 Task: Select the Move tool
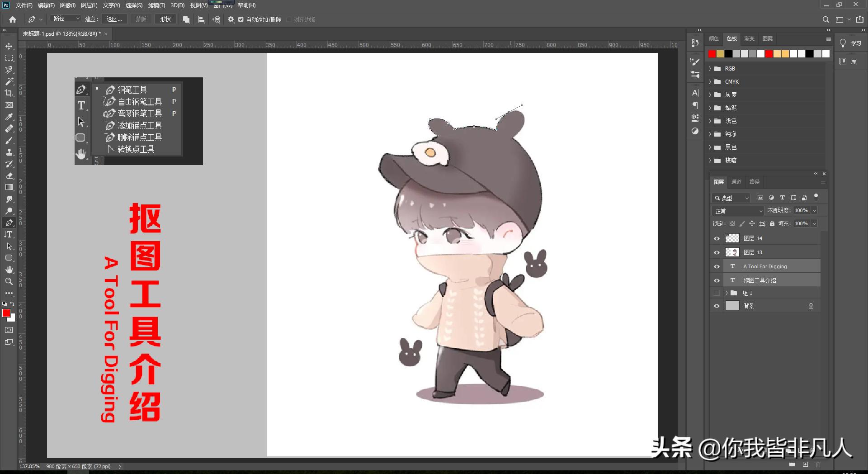[9, 47]
